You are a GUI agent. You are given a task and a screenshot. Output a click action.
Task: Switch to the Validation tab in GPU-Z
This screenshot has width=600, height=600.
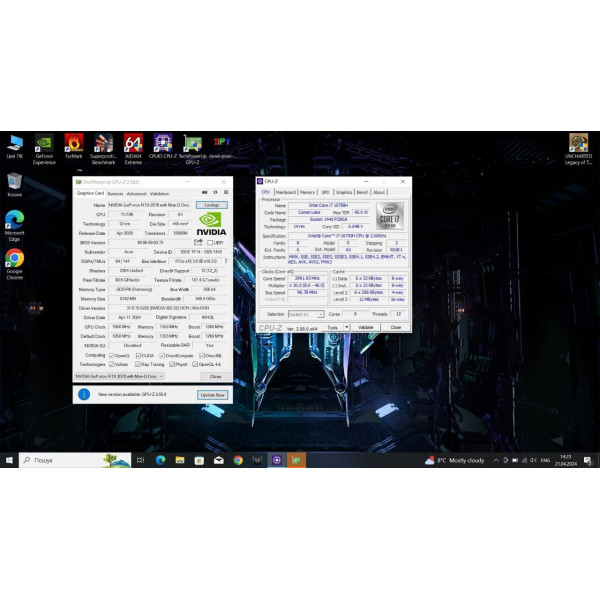coord(159,194)
